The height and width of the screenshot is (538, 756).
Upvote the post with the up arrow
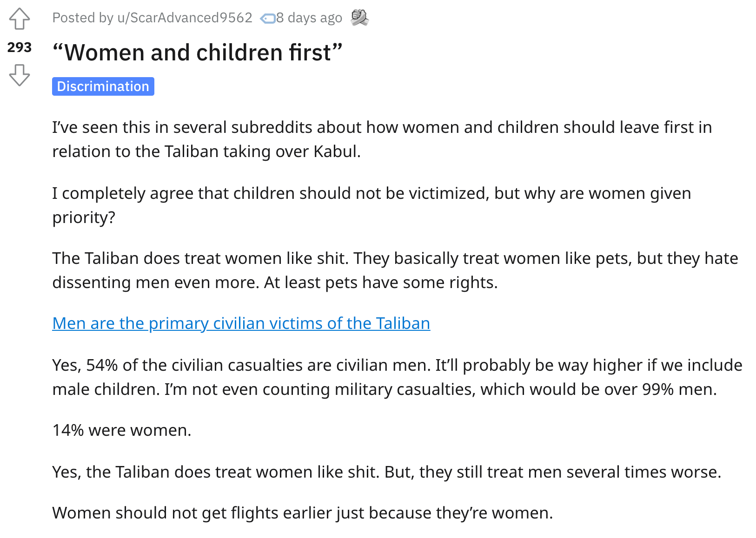click(19, 19)
